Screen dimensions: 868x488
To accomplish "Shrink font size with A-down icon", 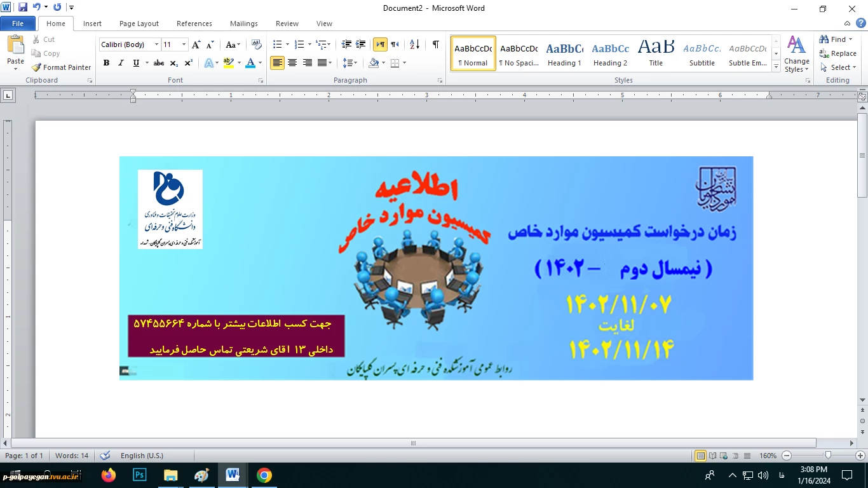I will tap(210, 44).
